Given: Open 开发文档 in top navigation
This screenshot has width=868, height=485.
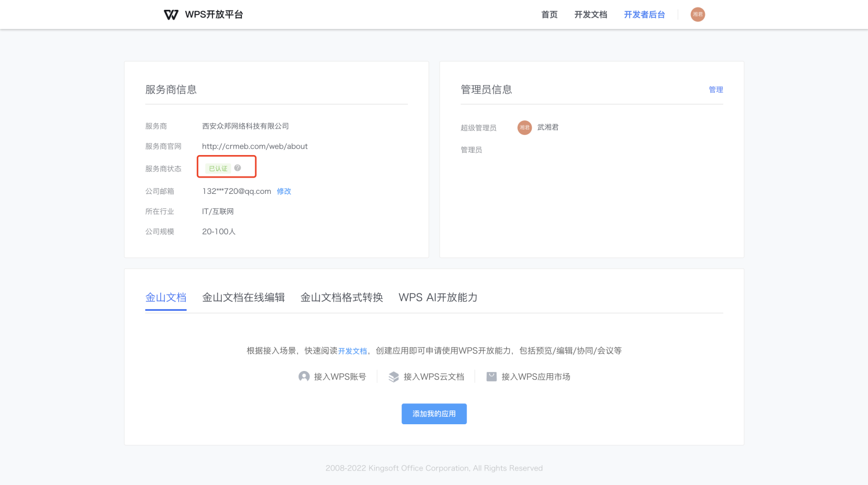Looking at the screenshot, I should point(591,14).
